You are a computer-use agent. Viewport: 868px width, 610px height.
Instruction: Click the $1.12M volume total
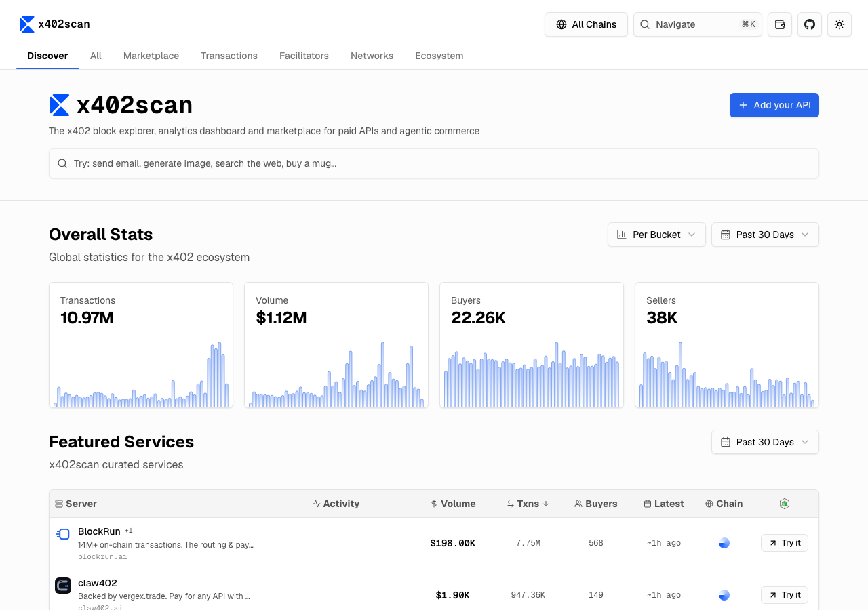[281, 318]
